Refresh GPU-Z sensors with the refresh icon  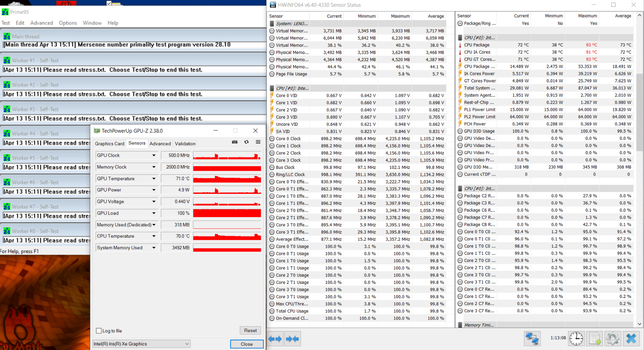point(247,142)
